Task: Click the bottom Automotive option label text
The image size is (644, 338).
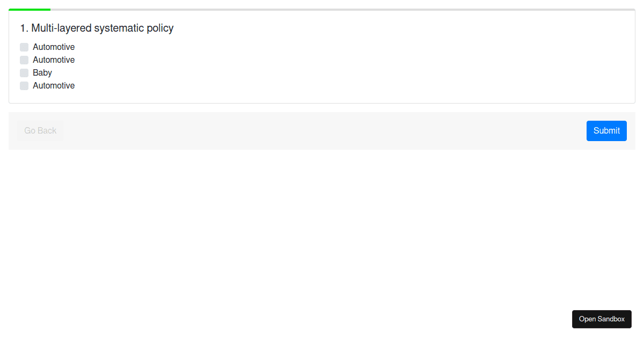Action: [x=54, y=86]
